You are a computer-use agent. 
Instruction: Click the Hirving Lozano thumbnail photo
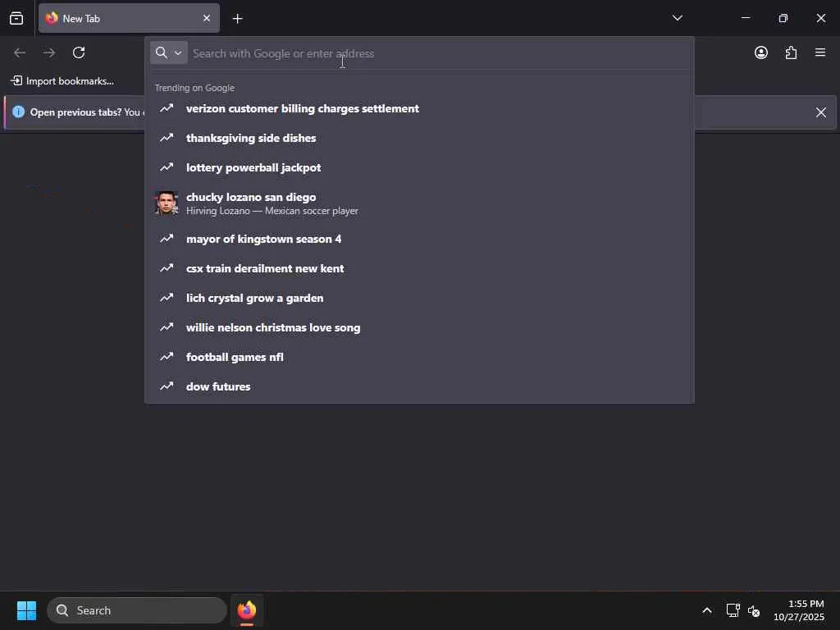[167, 203]
